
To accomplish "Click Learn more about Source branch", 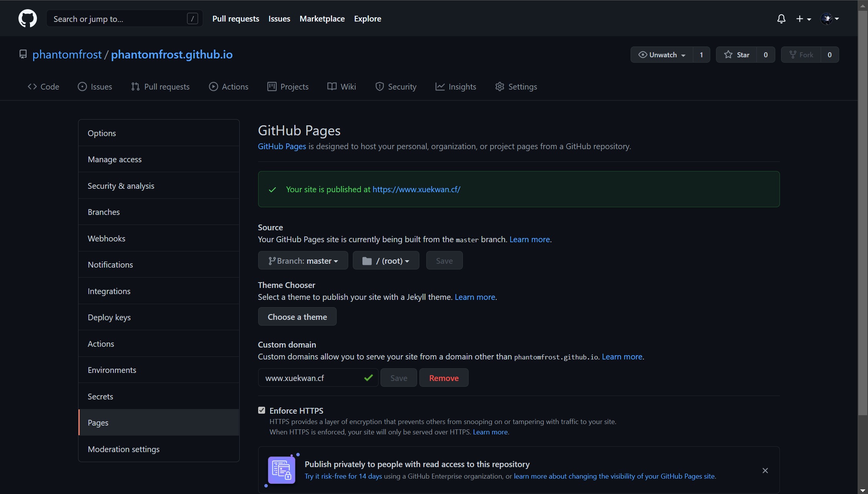I will [530, 240].
